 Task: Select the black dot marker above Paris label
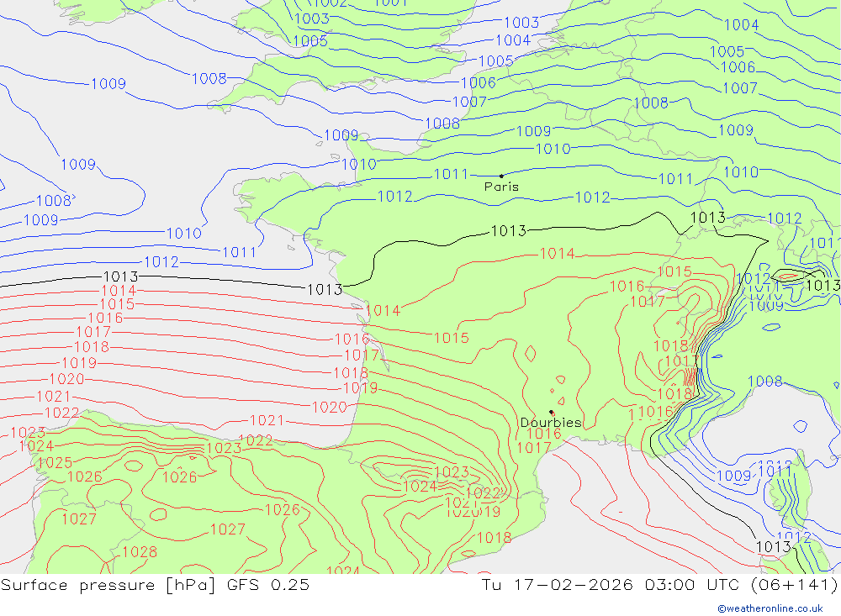pyautogui.click(x=501, y=176)
